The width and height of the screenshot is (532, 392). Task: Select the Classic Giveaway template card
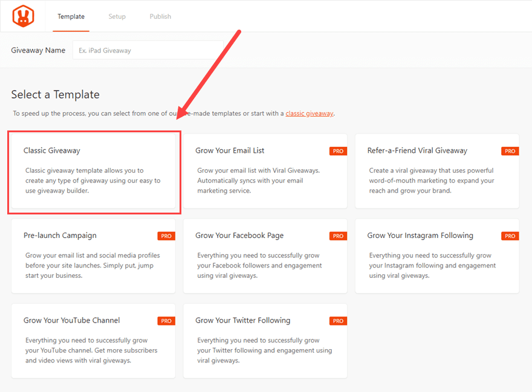(93, 172)
